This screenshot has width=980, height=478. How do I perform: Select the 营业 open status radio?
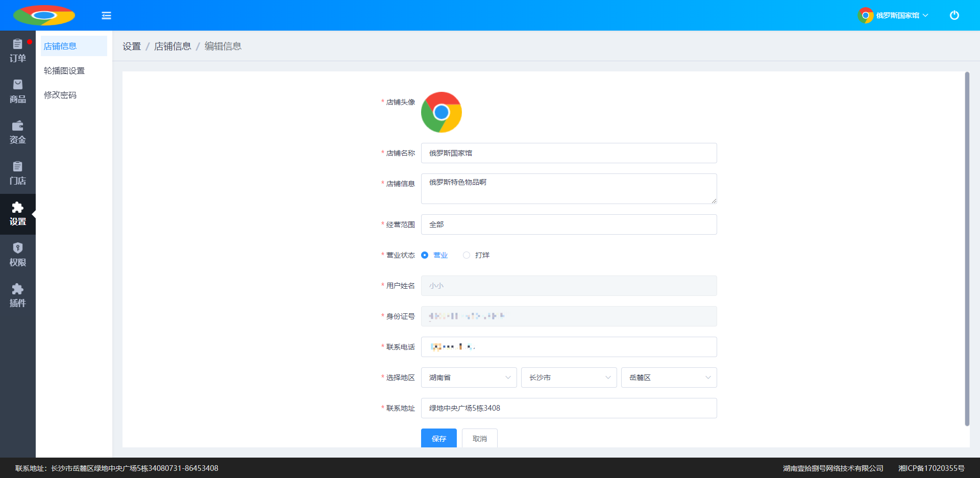tap(425, 255)
